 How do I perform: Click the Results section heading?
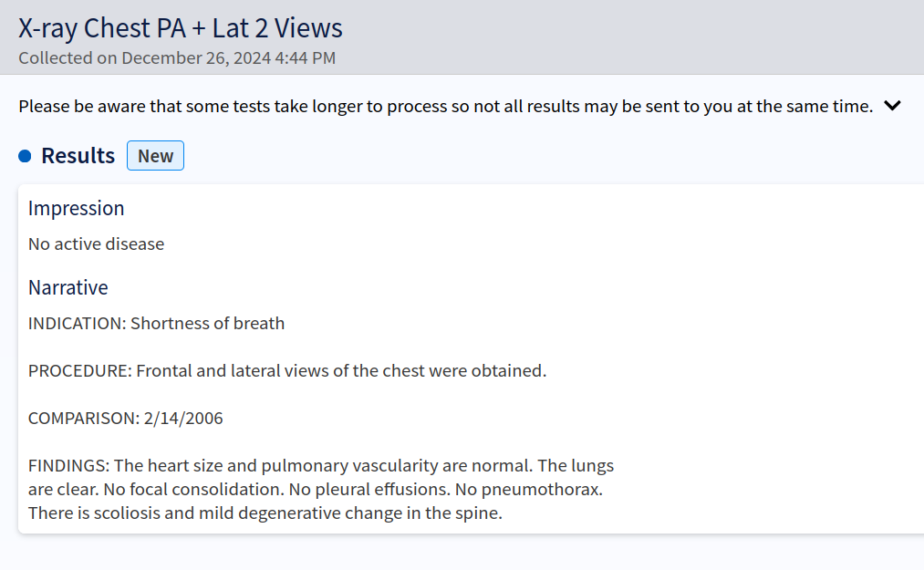point(78,156)
